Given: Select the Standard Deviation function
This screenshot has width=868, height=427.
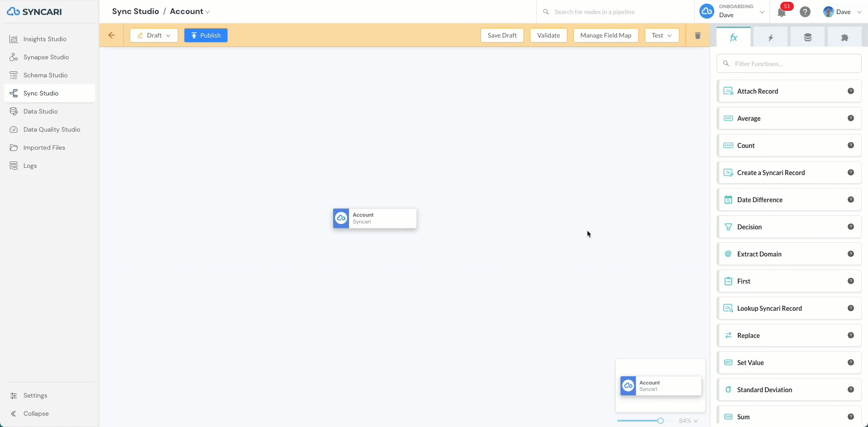Looking at the screenshot, I should 789,390.
